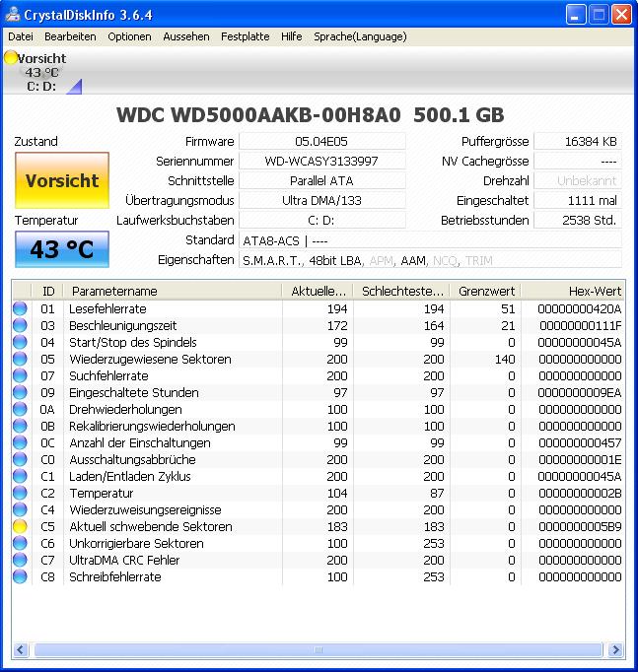
Task: Open the Datei menu
Action: pyautogui.click(x=21, y=36)
